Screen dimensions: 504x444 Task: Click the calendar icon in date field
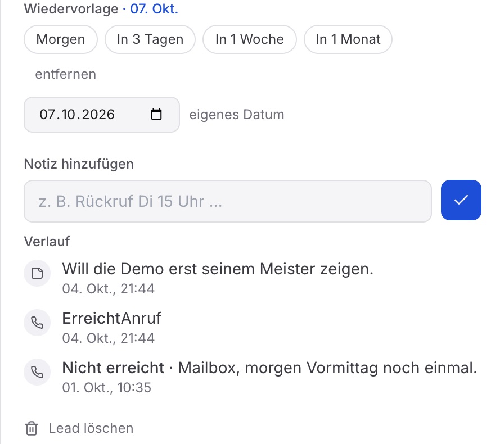pyautogui.click(x=156, y=114)
